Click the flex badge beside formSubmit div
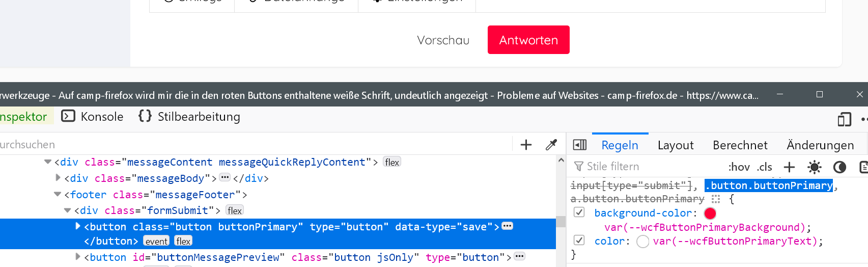 pyautogui.click(x=235, y=210)
